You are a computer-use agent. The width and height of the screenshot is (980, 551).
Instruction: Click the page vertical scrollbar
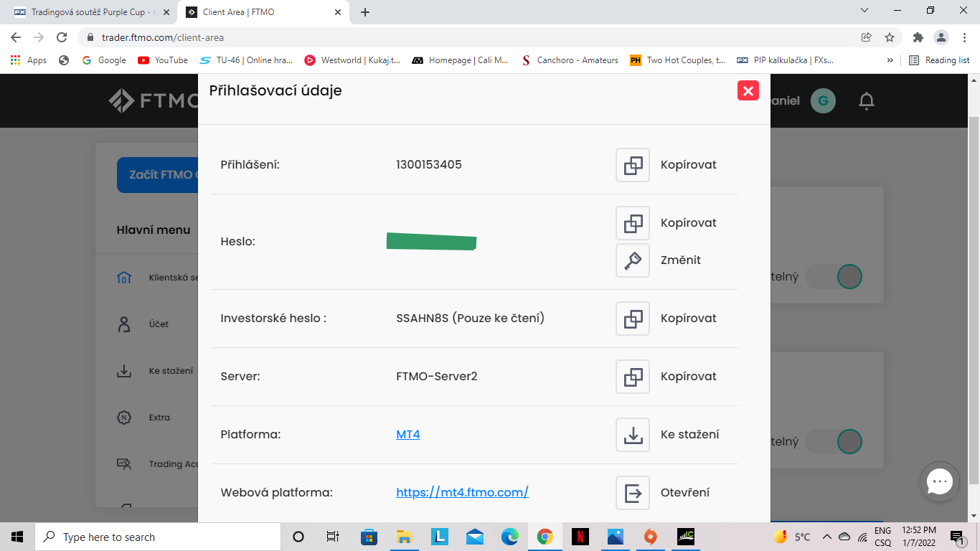coord(974,298)
